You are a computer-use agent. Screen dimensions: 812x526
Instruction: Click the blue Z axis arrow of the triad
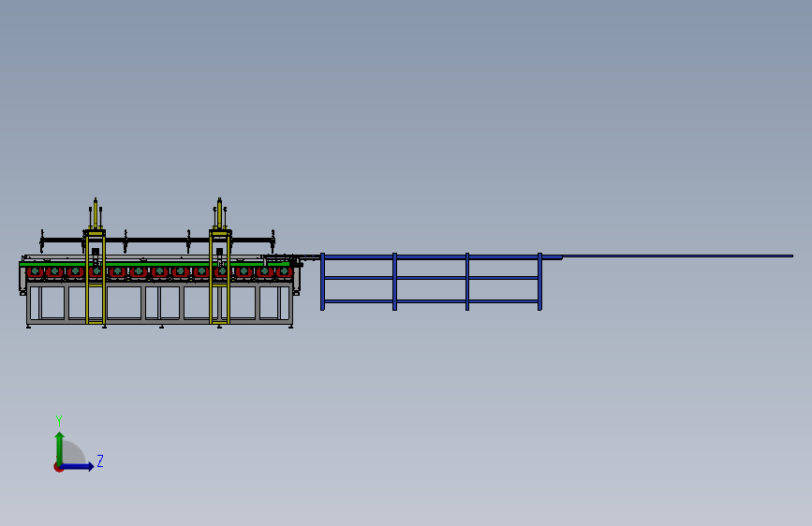coord(77,466)
